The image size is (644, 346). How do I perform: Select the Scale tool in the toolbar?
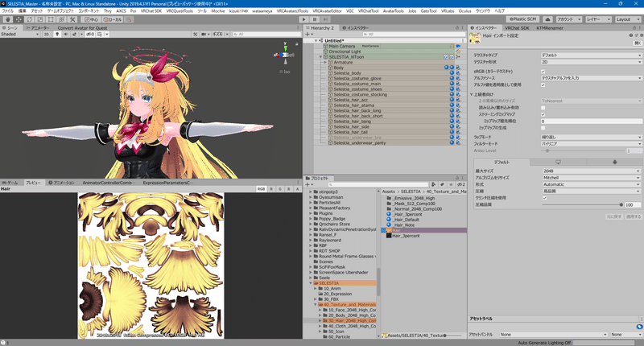coord(39,19)
